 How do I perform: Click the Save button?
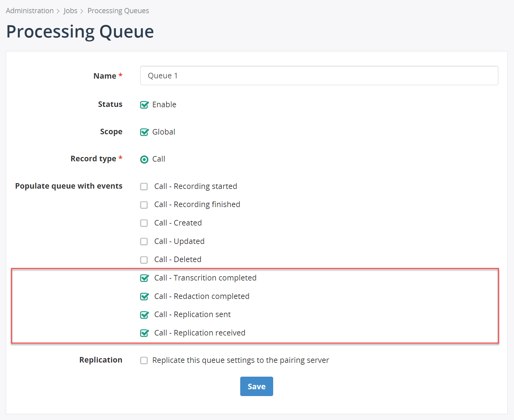(257, 386)
